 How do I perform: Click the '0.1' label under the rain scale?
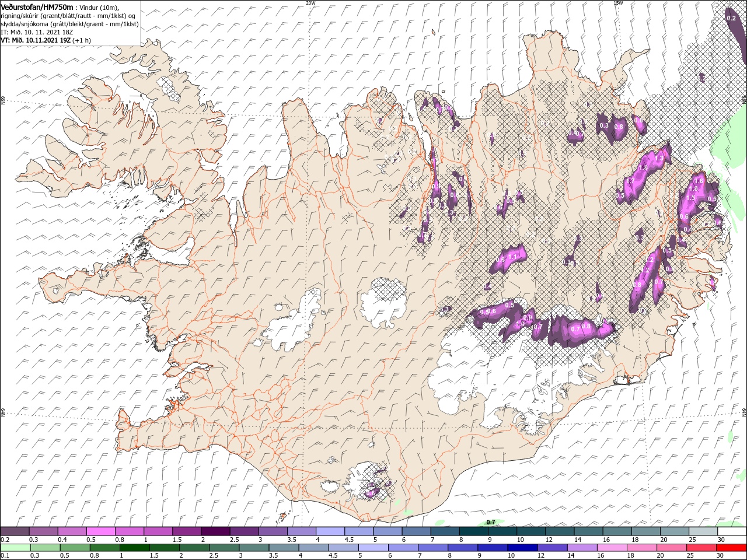tap(4, 556)
